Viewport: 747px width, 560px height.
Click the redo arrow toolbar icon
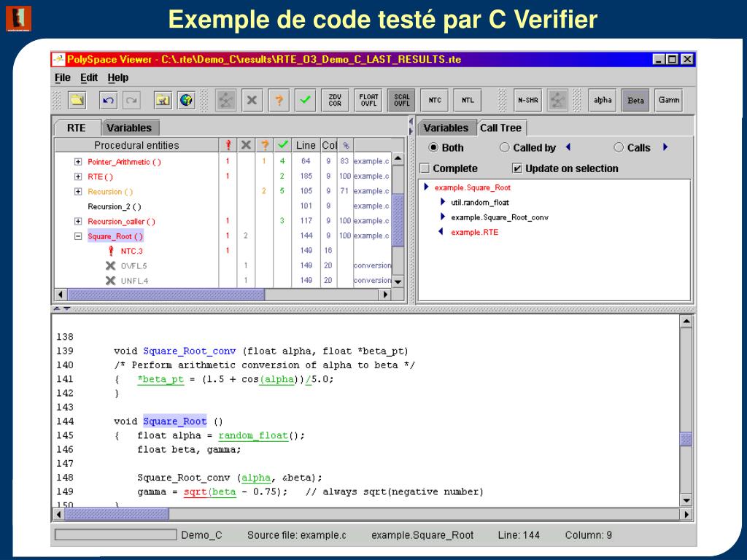(x=131, y=100)
